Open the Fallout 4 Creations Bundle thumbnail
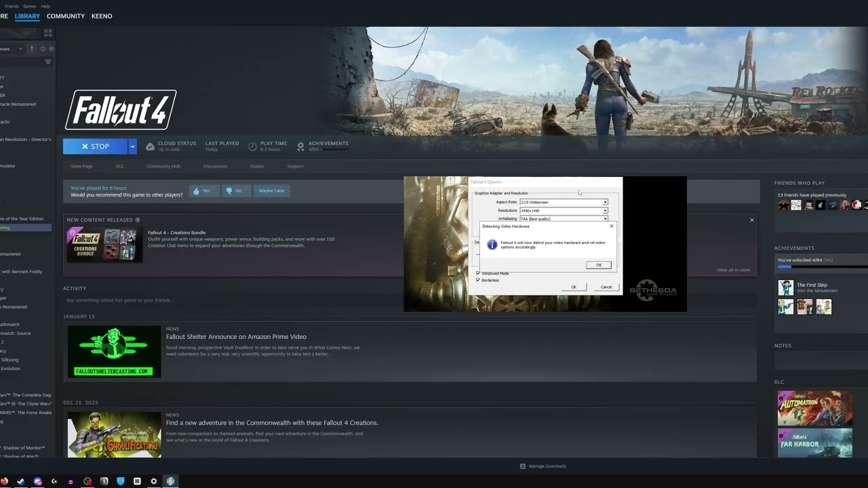The width and height of the screenshot is (868, 488). 104,244
